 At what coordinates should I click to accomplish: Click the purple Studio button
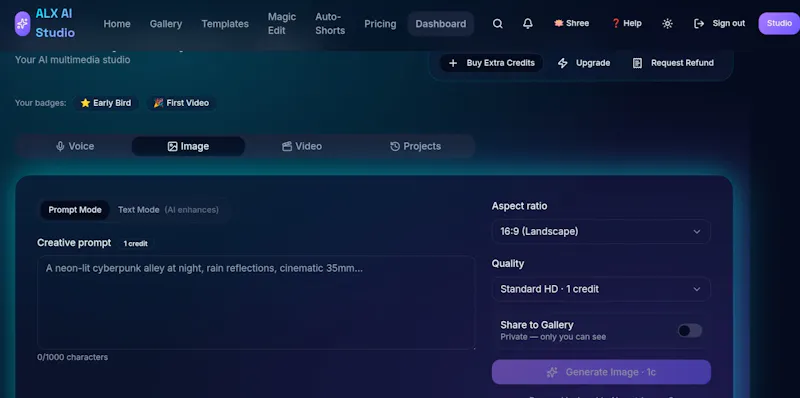(779, 23)
